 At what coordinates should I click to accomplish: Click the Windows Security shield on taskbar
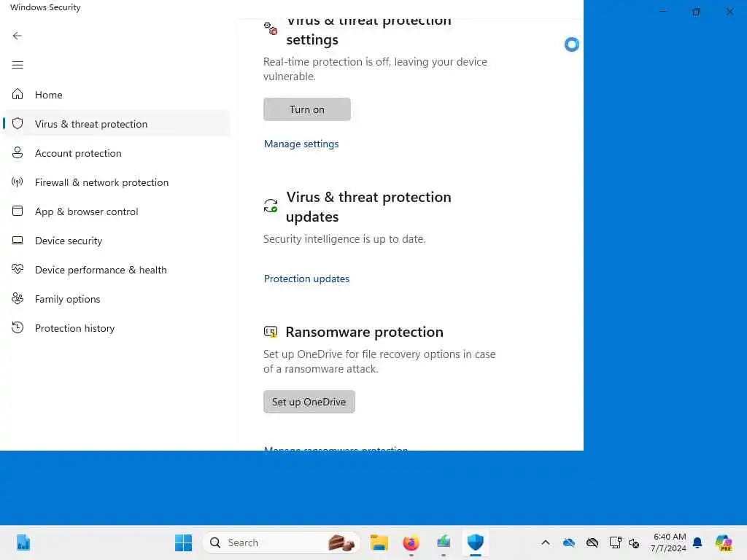coord(476,542)
